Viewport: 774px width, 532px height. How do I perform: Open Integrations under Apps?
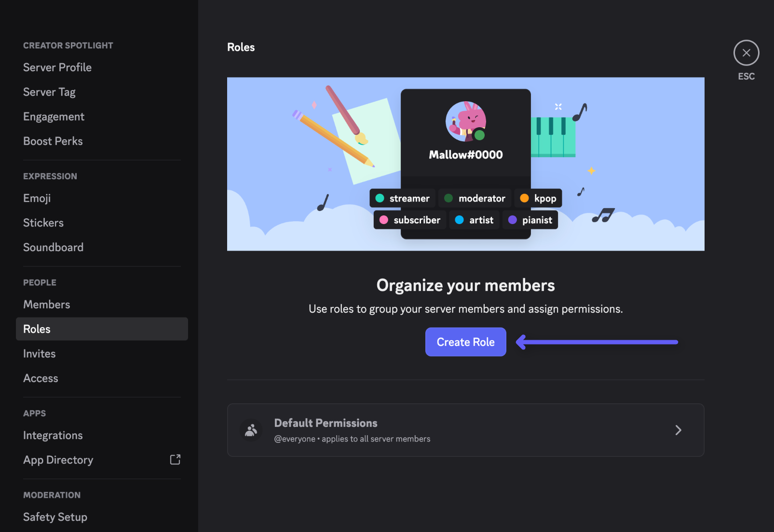pyautogui.click(x=53, y=435)
